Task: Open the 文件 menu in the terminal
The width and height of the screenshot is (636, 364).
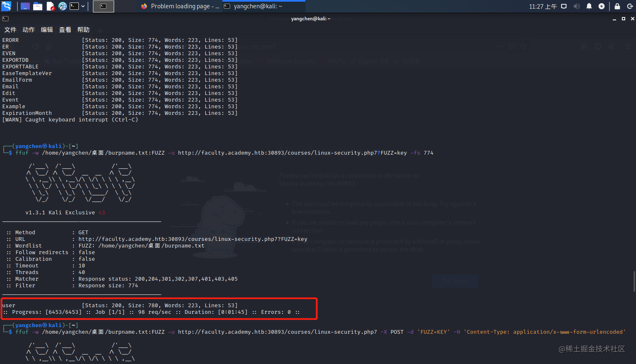Action: point(10,29)
